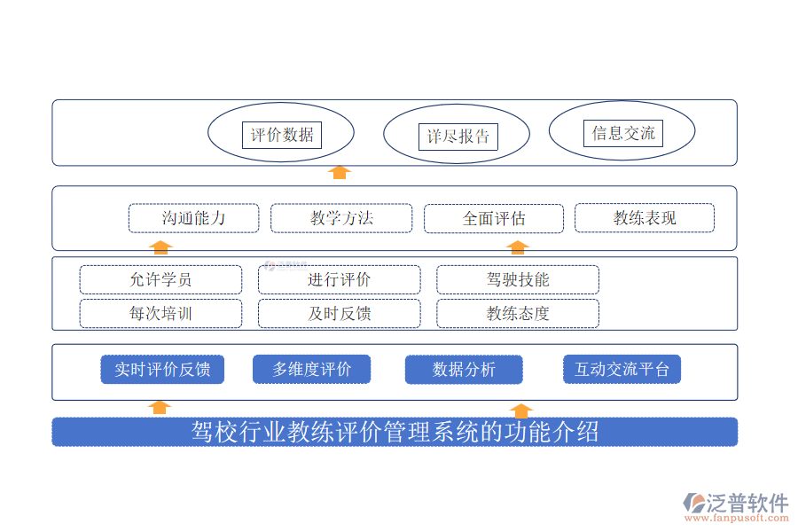
Task: Click the 实时评价反馈 button
Action: [162, 369]
